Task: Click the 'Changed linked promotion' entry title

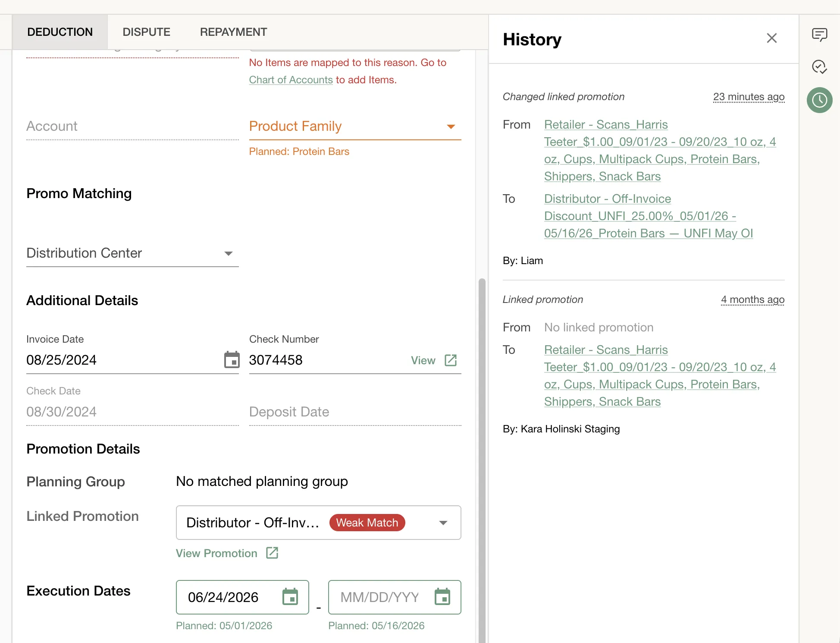Action: (564, 97)
